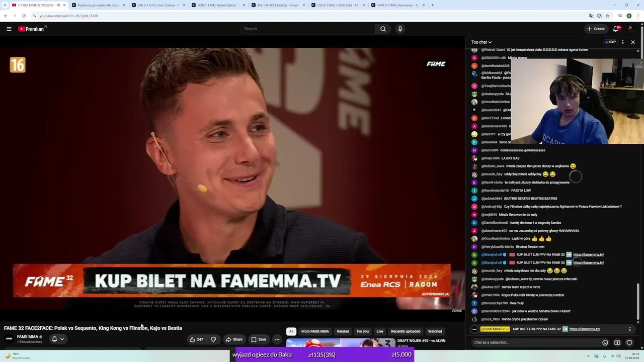The image size is (644, 362).
Task: Open the YouTube guide hamburger menu
Action: 9,29
